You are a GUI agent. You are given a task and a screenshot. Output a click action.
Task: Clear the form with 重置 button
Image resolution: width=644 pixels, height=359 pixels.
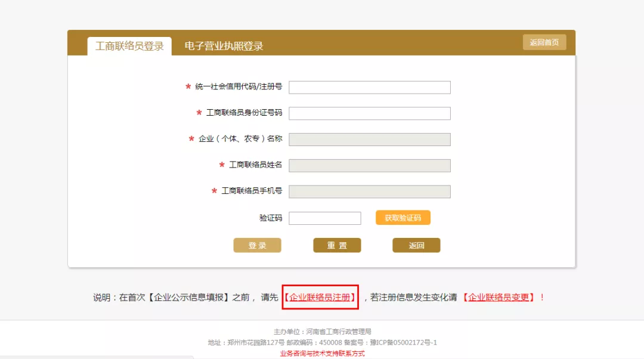[x=337, y=246]
